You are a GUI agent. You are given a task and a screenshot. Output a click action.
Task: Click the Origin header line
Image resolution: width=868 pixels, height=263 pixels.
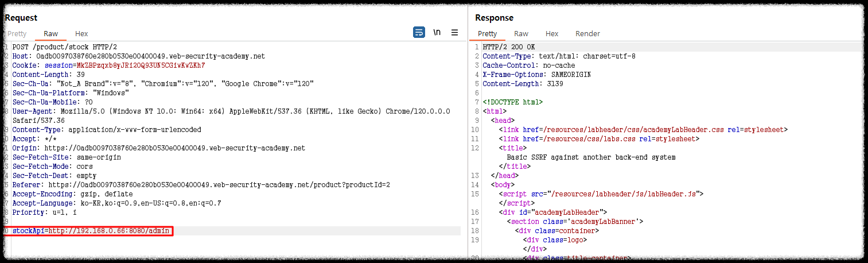pyautogui.click(x=158, y=148)
